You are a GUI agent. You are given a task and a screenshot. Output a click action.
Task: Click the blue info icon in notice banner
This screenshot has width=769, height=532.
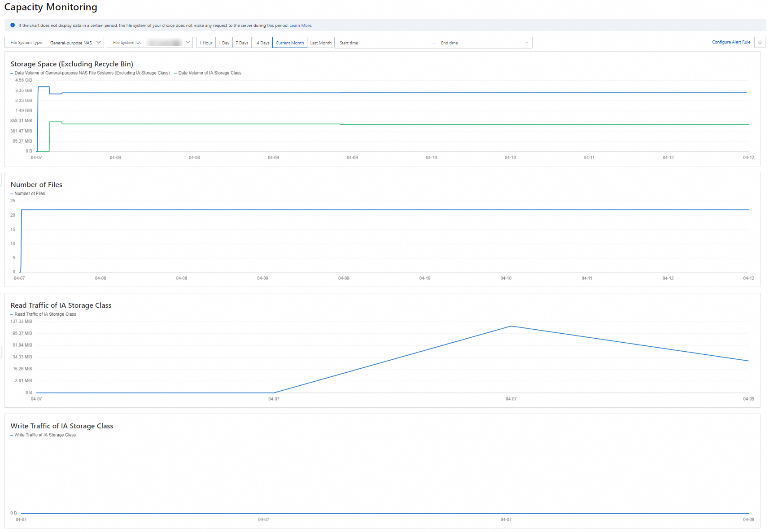coord(13,25)
